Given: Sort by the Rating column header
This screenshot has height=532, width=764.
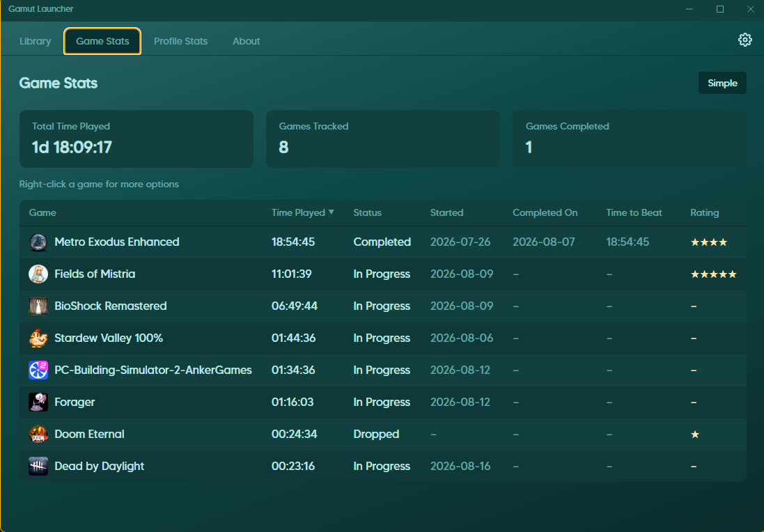Looking at the screenshot, I should [x=705, y=212].
